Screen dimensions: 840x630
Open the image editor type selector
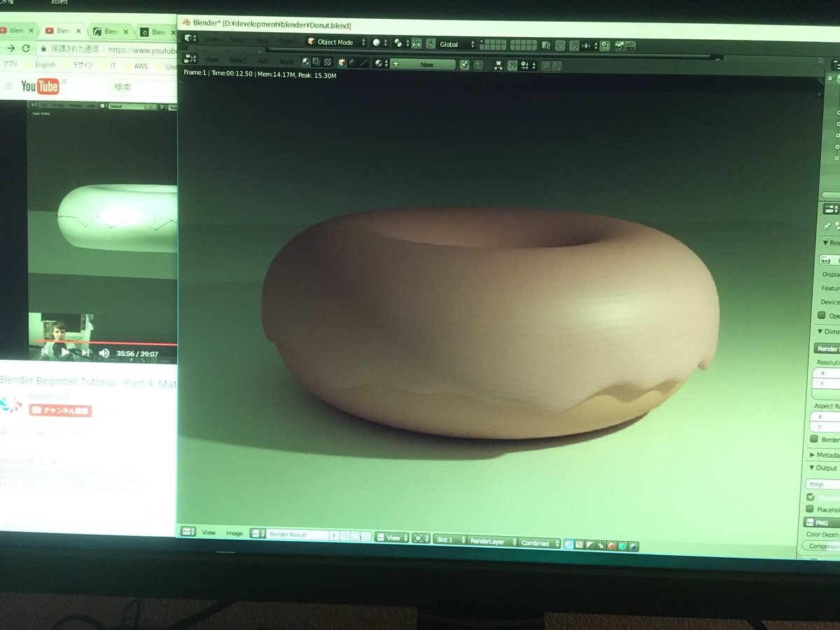click(188, 532)
